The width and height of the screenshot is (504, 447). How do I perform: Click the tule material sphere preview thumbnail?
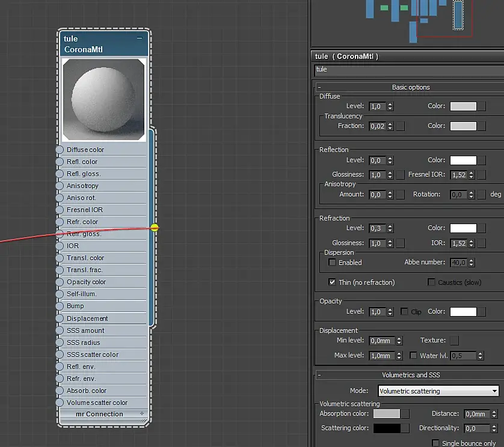pyautogui.click(x=104, y=100)
